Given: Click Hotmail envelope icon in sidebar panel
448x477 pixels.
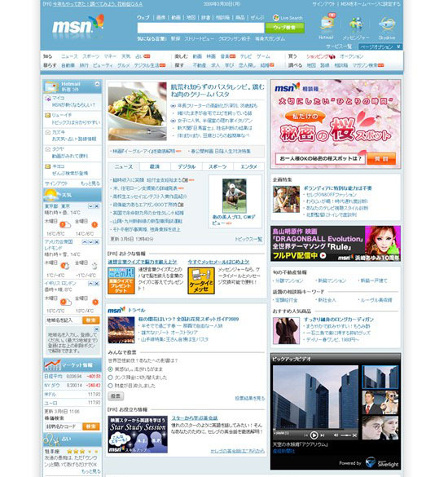Looking at the screenshot, I should pos(51,87).
